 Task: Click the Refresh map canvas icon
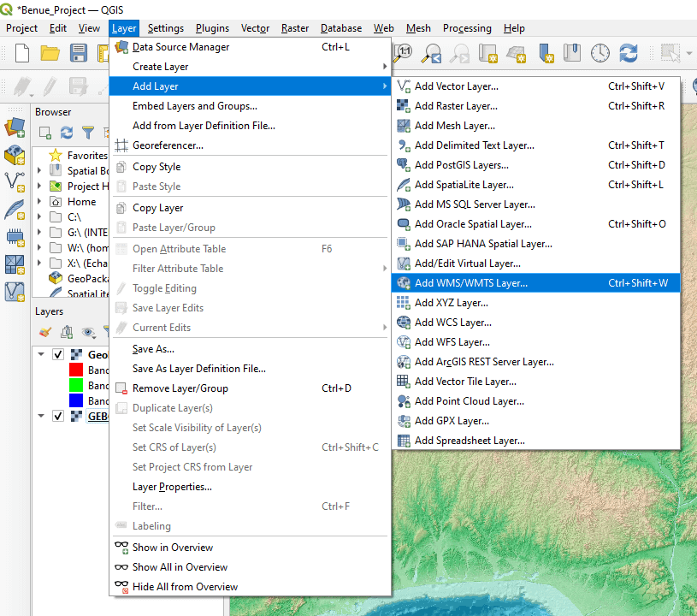point(629,53)
